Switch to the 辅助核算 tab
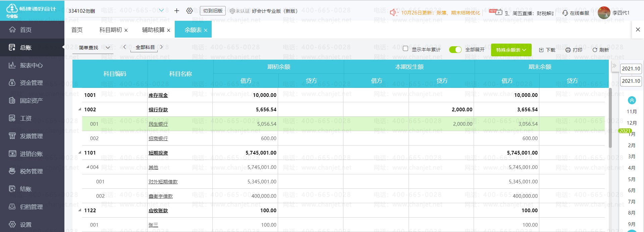This screenshot has width=644, height=232. [153, 30]
